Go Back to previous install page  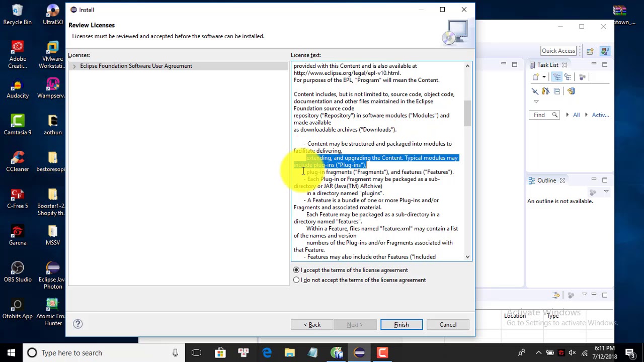point(311,325)
